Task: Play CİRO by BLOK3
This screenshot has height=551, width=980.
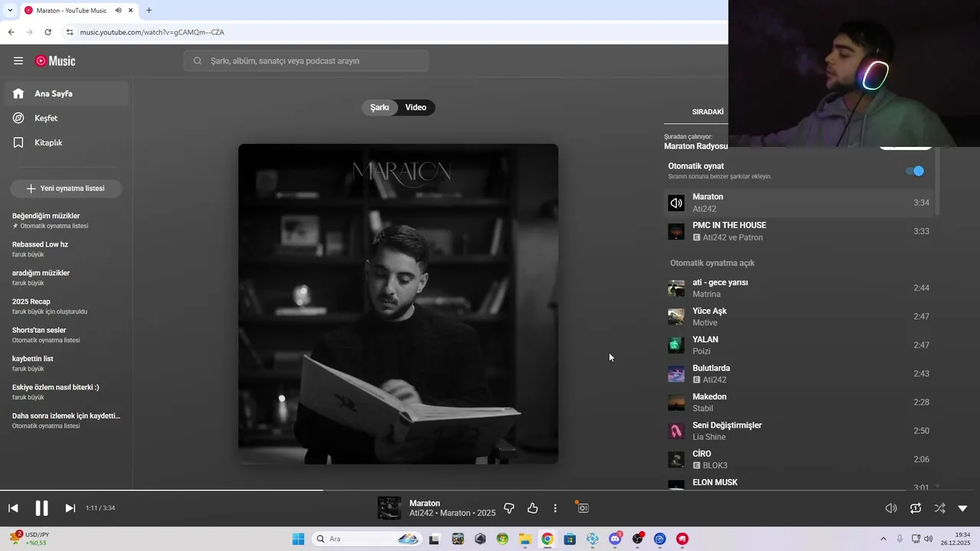Action: click(x=799, y=459)
